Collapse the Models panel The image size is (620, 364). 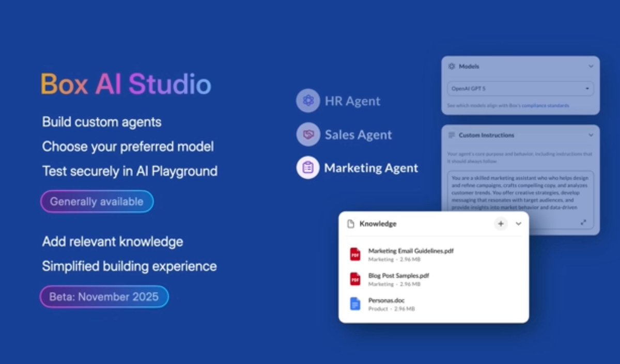coord(590,66)
